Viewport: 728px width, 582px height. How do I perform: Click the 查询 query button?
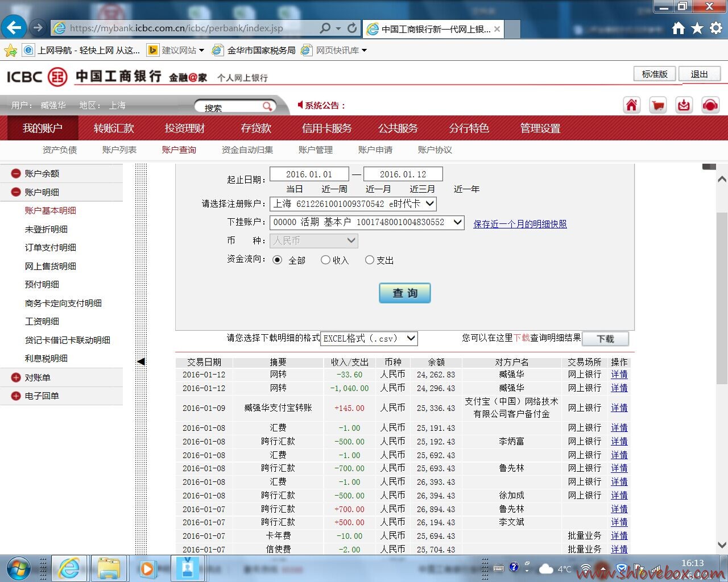[405, 293]
